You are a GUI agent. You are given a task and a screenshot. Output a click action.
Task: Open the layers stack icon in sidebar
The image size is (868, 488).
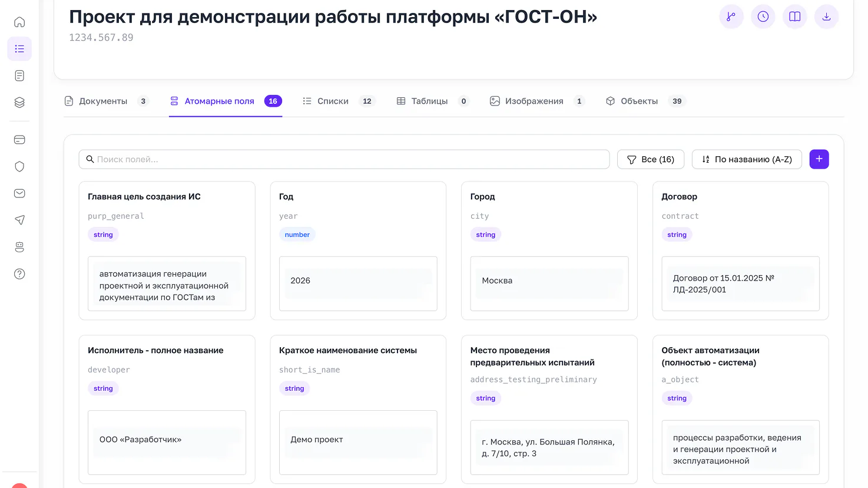pos(19,103)
